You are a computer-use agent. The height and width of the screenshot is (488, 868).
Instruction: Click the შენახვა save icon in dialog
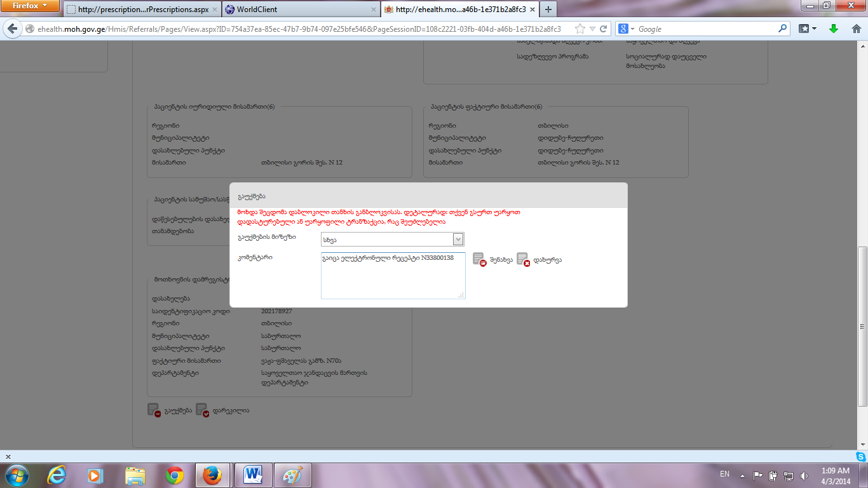[x=480, y=259]
